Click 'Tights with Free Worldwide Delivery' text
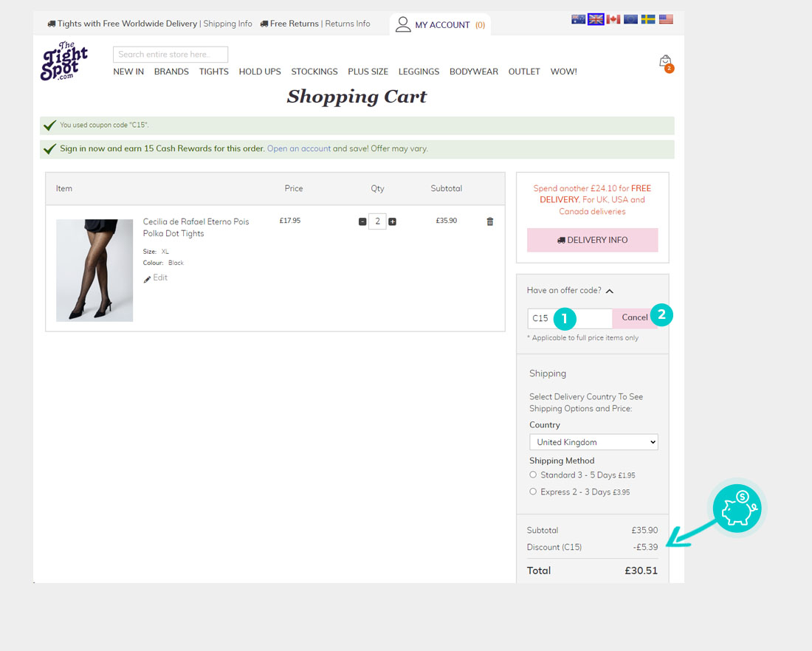This screenshot has width=812, height=651. (x=128, y=24)
